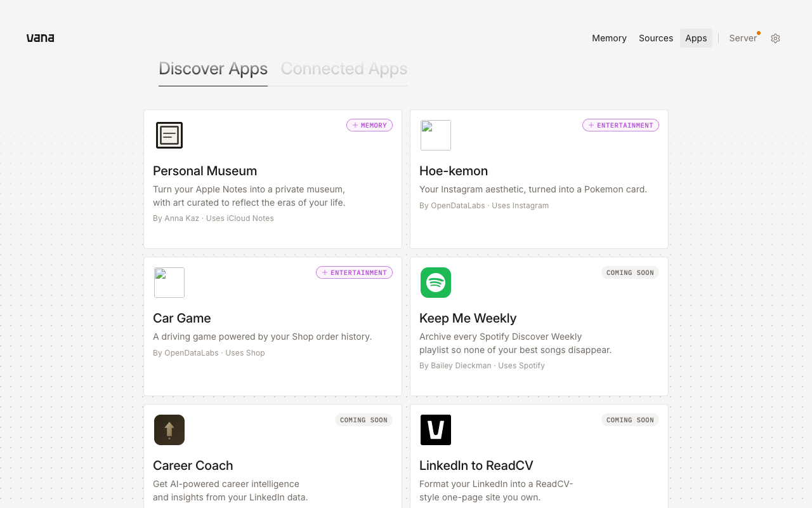Click Keep Me Weekly archive description
The image size is (812, 508).
click(515, 344)
